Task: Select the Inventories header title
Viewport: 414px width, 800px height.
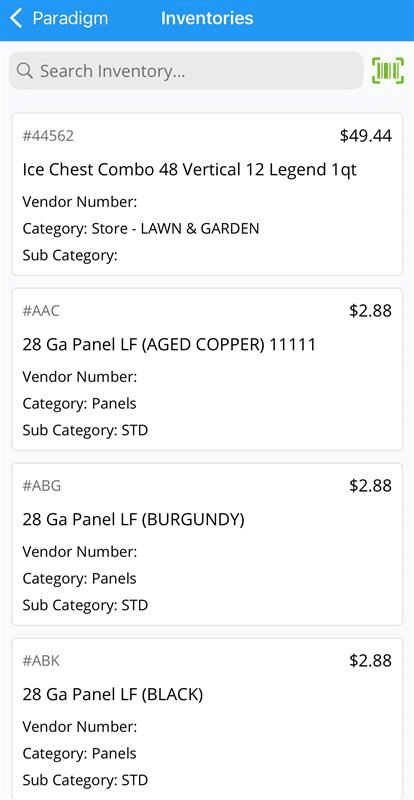Action: (x=207, y=18)
